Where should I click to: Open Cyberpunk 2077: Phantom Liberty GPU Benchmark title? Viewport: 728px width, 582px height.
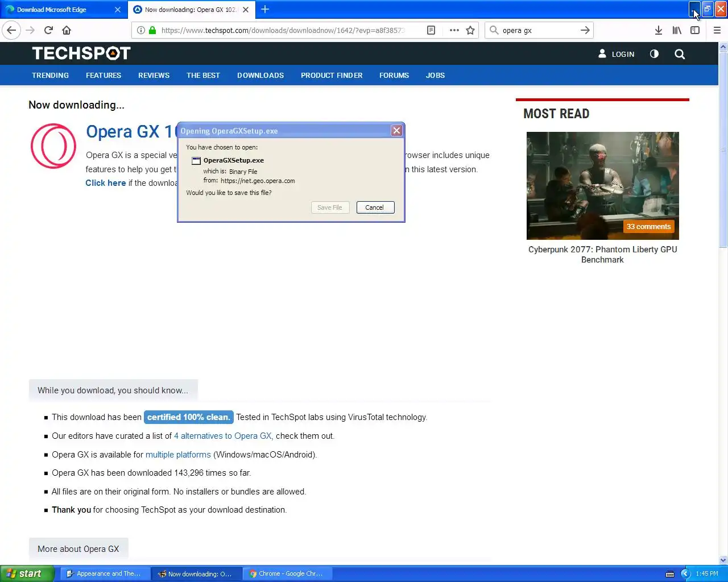pyautogui.click(x=602, y=255)
